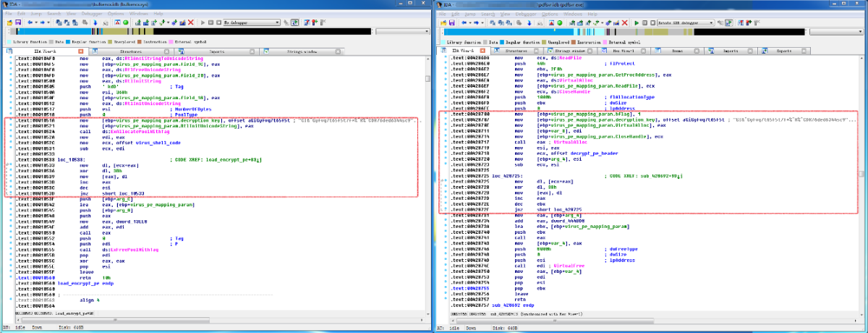The width and height of the screenshot is (868, 333).
Task: Click the stop process icon in left toolbar
Action: [217, 22]
